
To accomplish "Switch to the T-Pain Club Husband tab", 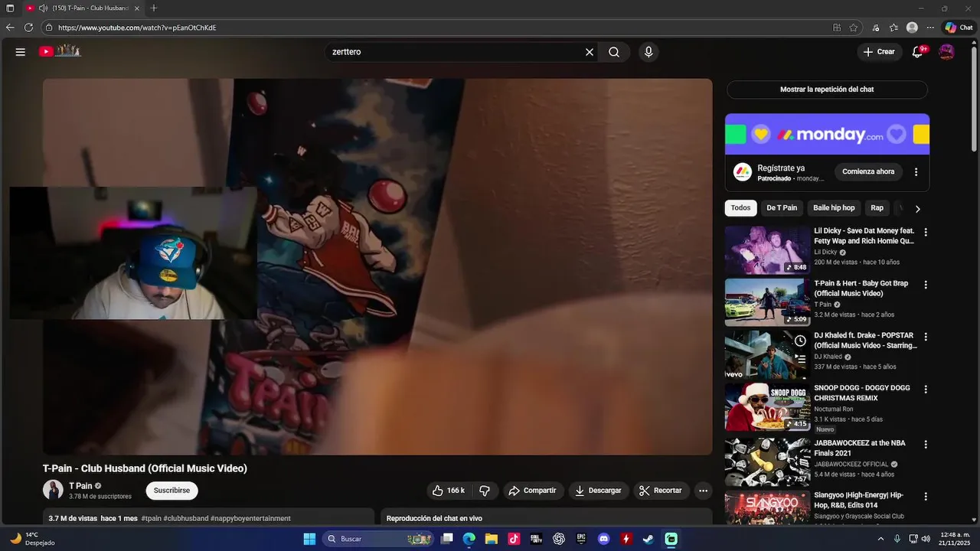I will coord(83,8).
